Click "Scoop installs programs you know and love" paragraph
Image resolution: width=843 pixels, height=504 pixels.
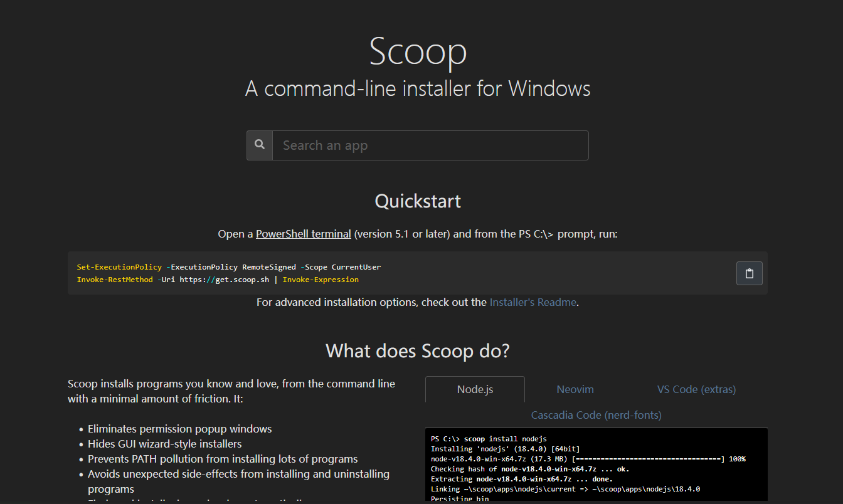click(x=231, y=391)
